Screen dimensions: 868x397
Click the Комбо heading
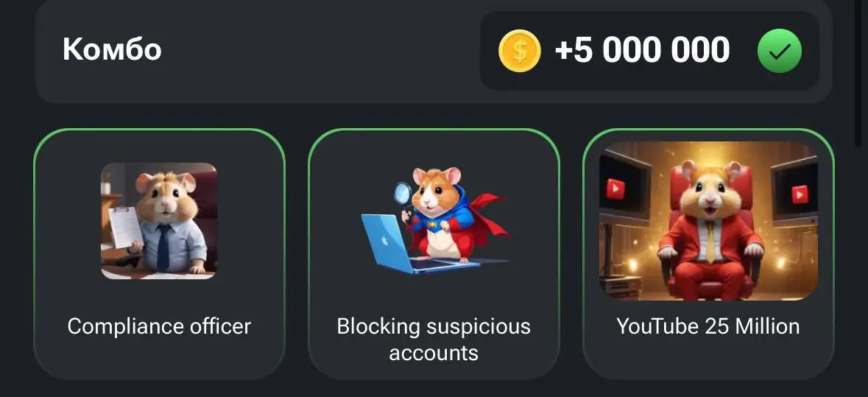112,49
